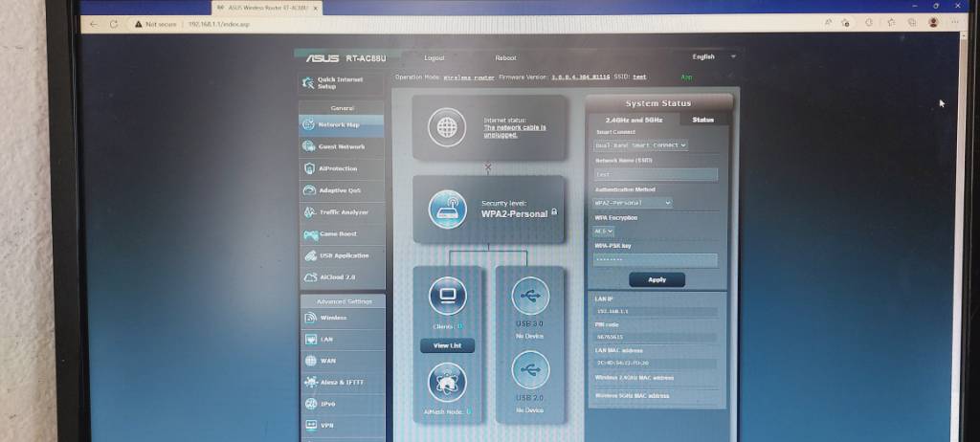Open the Guest Network menu item
The width and height of the screenshot is (980, 442).
342,146
